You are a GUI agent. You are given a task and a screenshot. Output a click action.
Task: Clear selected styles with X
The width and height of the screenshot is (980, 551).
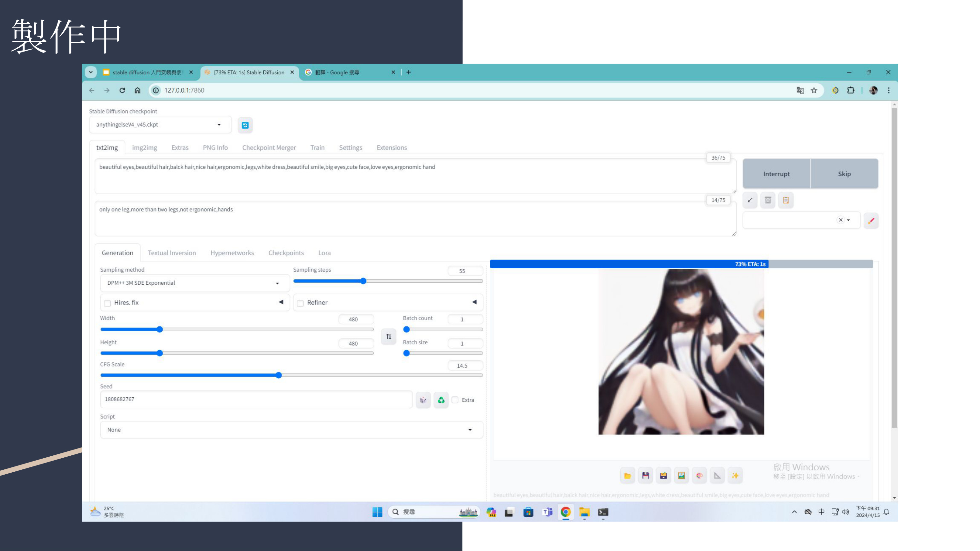(x=841, y=220)
